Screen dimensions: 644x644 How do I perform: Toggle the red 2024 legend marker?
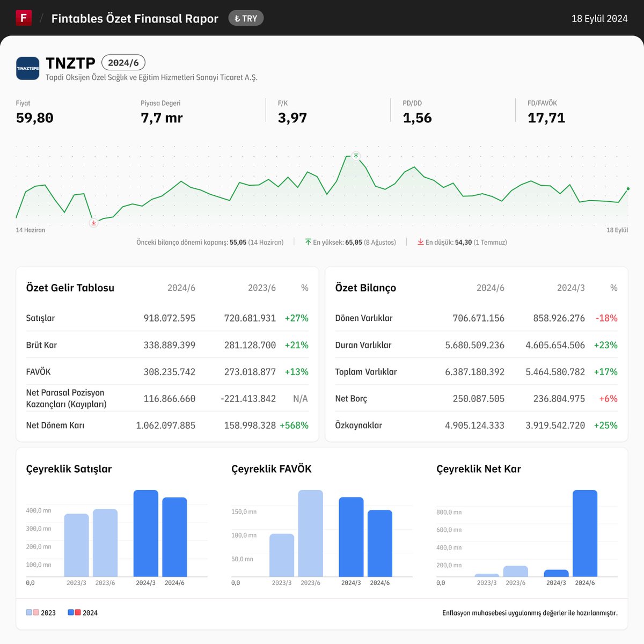point(77,612)
